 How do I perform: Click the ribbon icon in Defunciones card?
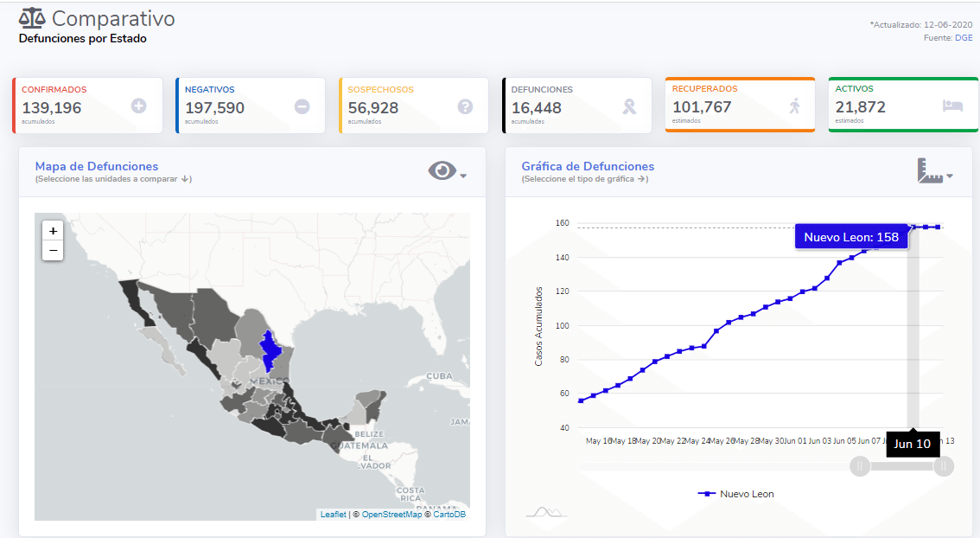click(630, 106)
